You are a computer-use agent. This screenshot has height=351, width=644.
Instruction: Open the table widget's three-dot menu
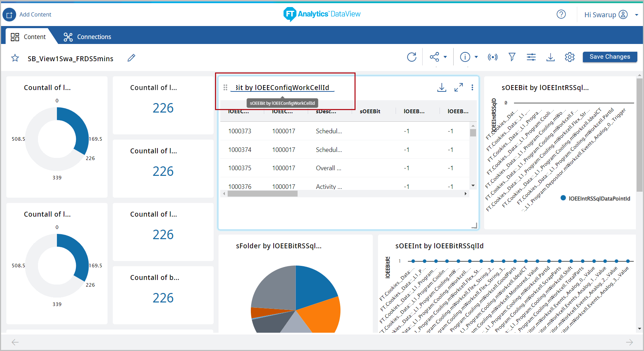(x=472, y=87)
